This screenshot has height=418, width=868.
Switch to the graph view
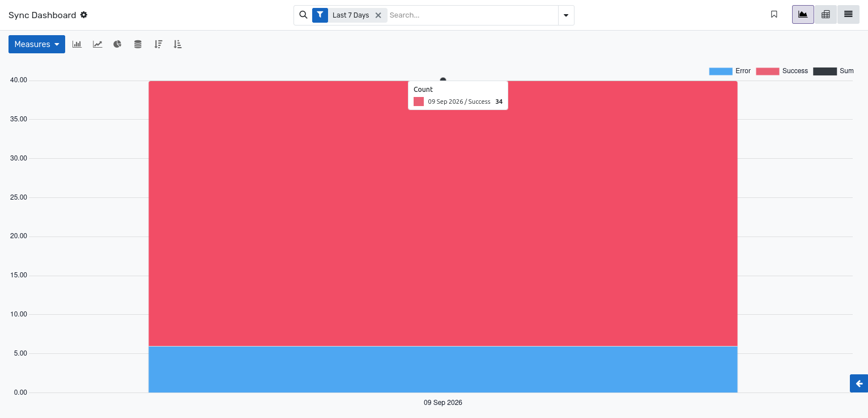pyautogui.click(x=803, y=15)
